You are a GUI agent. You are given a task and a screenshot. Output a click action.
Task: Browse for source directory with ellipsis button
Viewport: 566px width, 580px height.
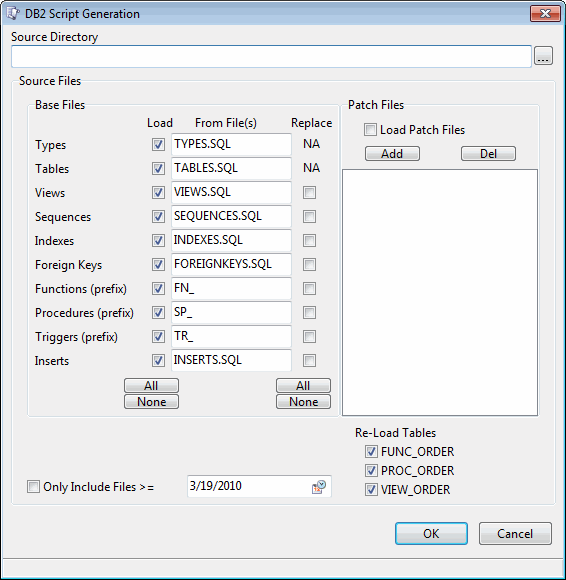click(543, 56)
